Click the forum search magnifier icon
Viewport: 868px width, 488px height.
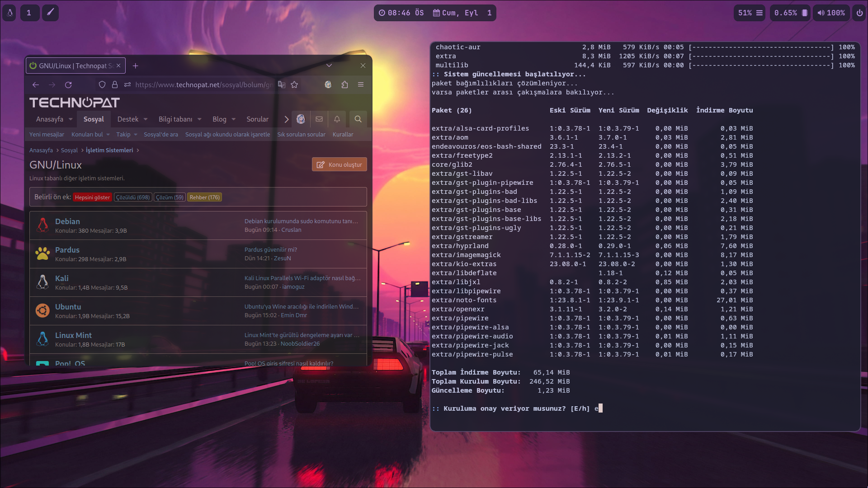pos(358,119)
